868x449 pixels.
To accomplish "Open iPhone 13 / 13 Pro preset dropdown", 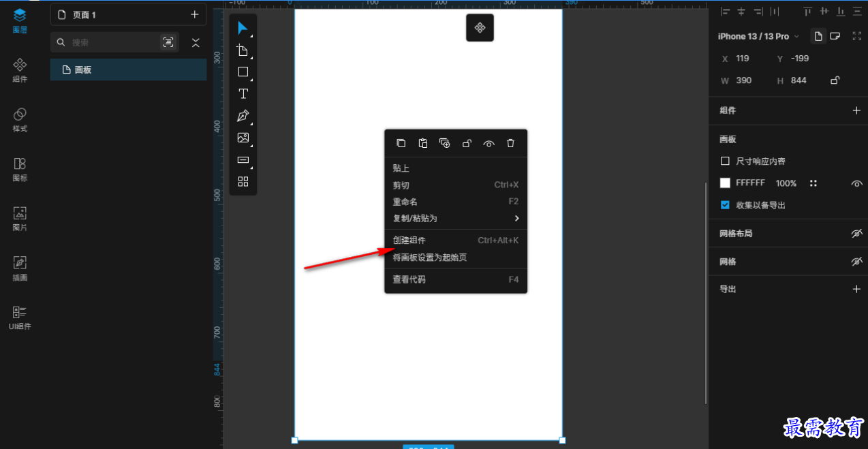I will tap(759, 36).
